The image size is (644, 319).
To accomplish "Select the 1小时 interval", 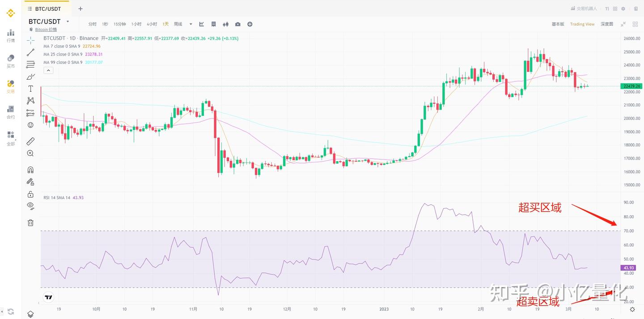I will (136, 24).
